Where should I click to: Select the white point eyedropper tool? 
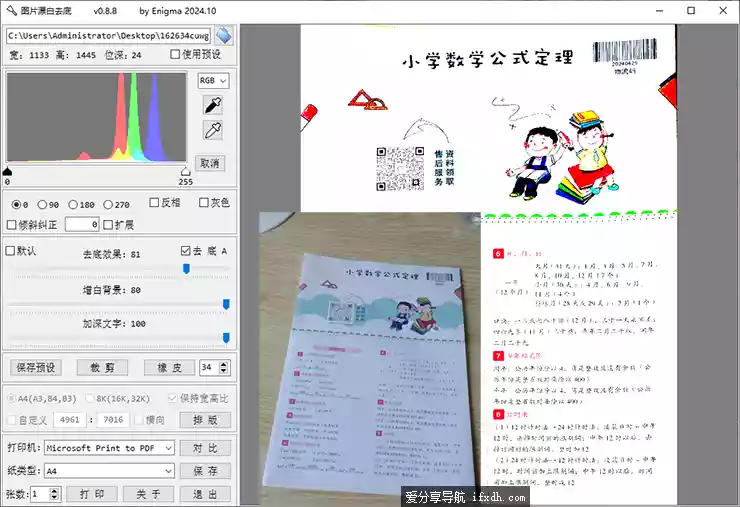tap(213, 130)
